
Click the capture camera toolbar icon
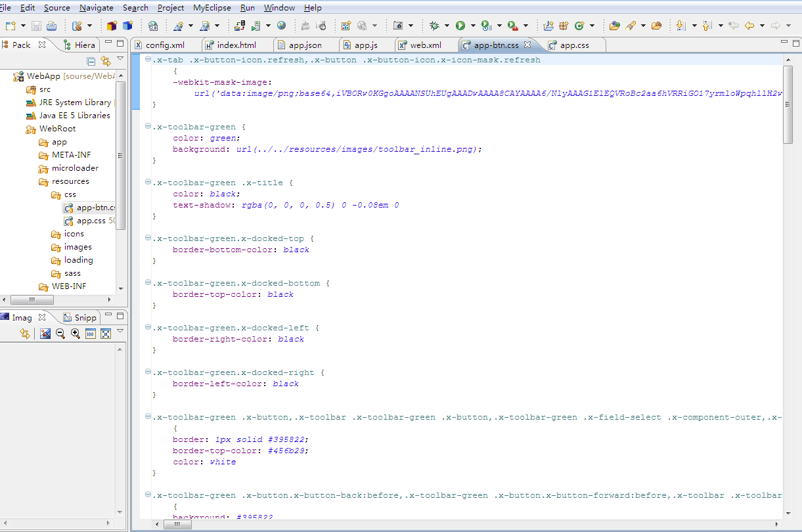point(398,26)
